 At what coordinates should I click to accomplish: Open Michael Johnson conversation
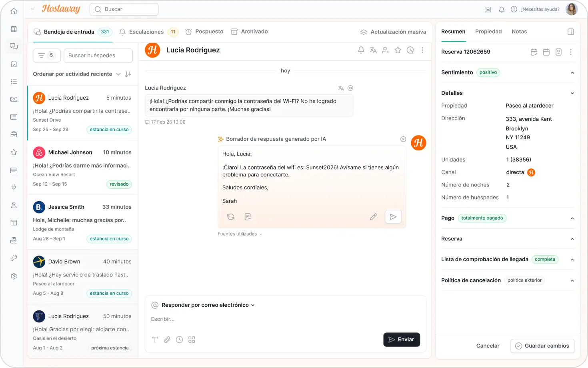click(82, 168)
